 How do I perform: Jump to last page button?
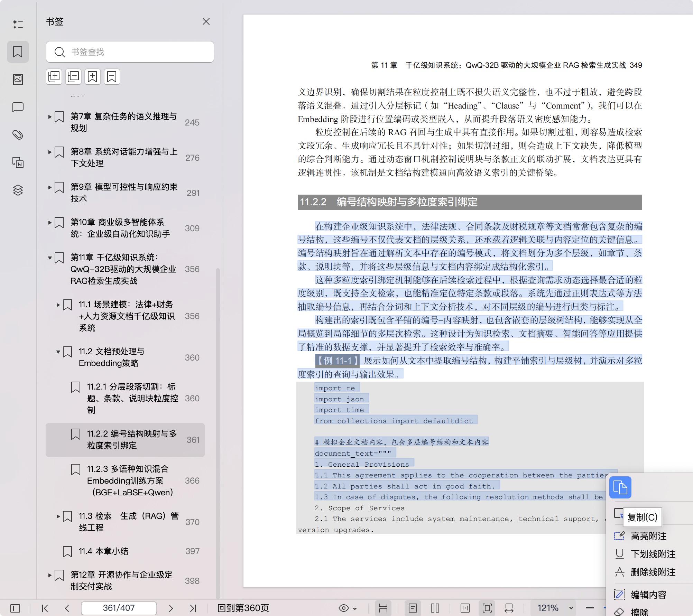[193, 608]
